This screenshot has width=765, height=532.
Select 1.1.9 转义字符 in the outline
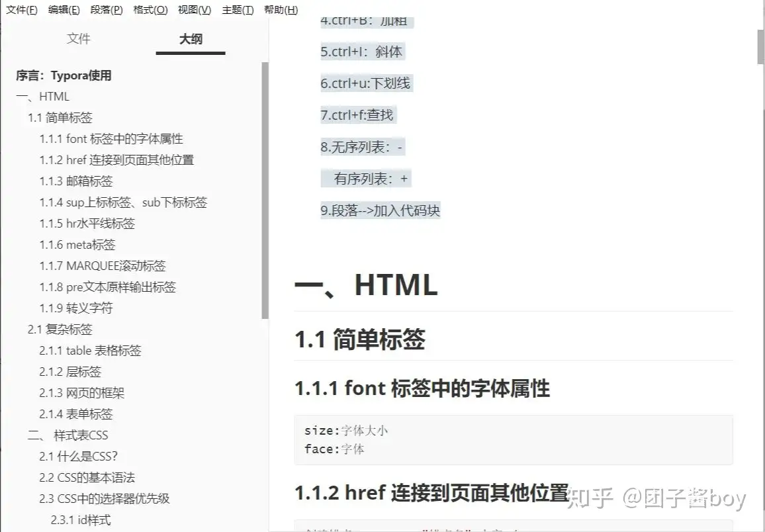77,308
